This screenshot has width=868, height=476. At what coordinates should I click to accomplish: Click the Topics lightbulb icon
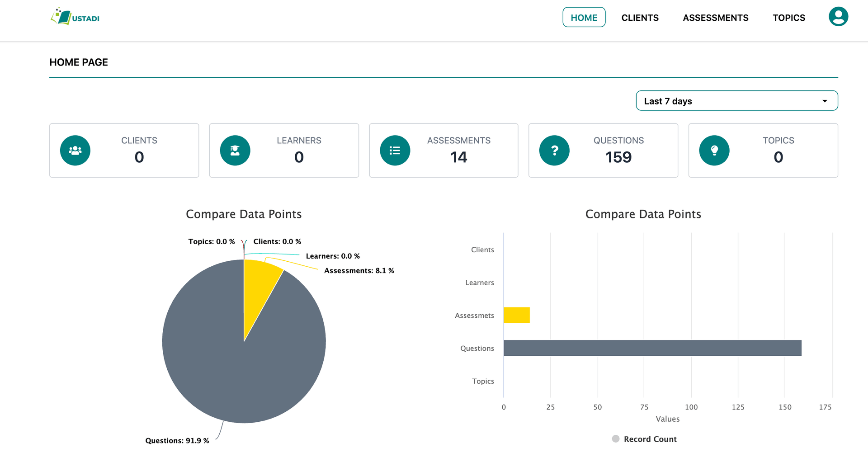click(x=714, y=150)
